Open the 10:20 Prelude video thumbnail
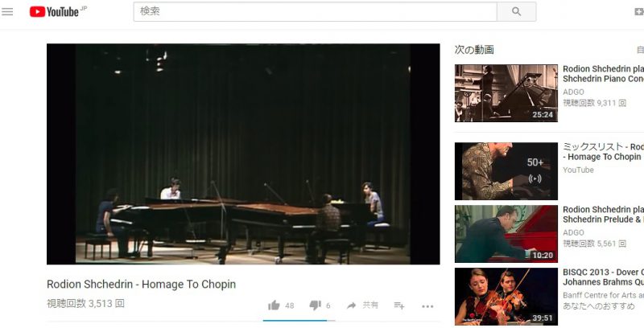Image resolution: width=644 pixels, height=328 pixels. 506,234
